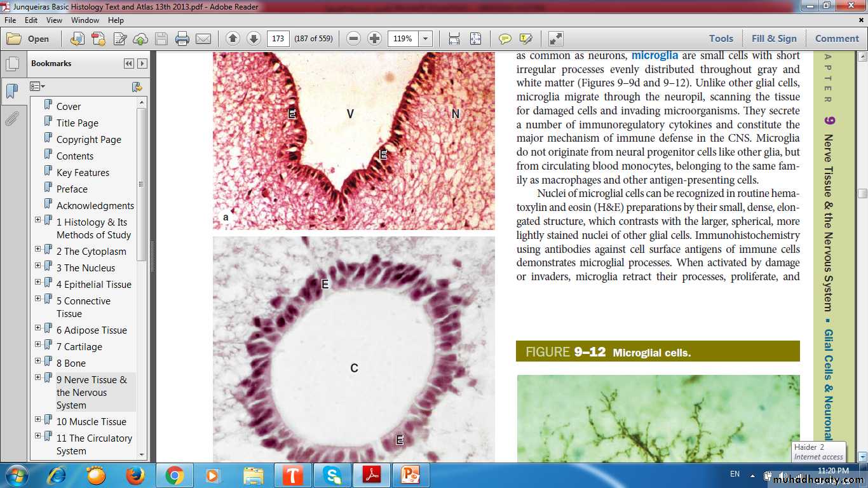The image size is (868, 488).
Task: Expand the 8 Bone bookmark
Action: pos(38,361)
